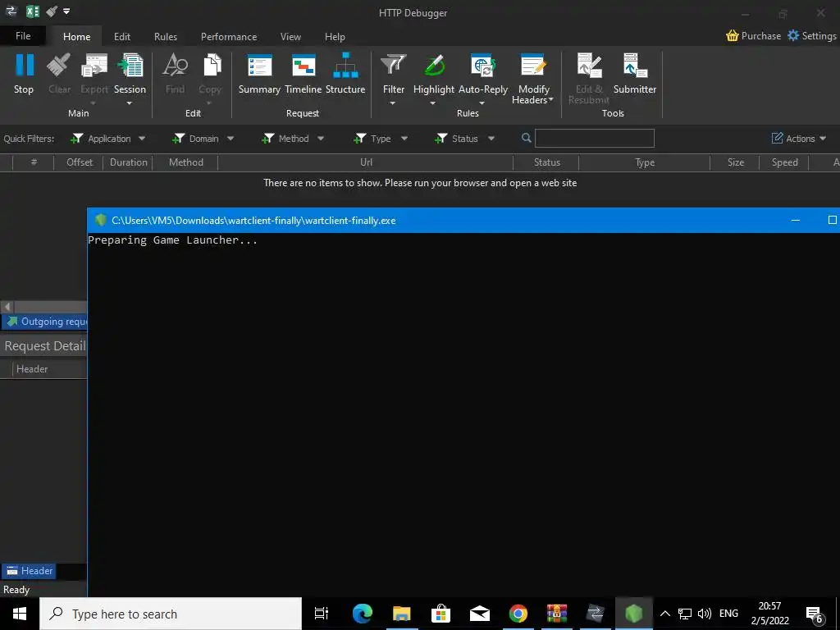Click the Purchase basket icon
Image resolution: width=840 pixels, height=630 pixels.
(x=733, y=36)
